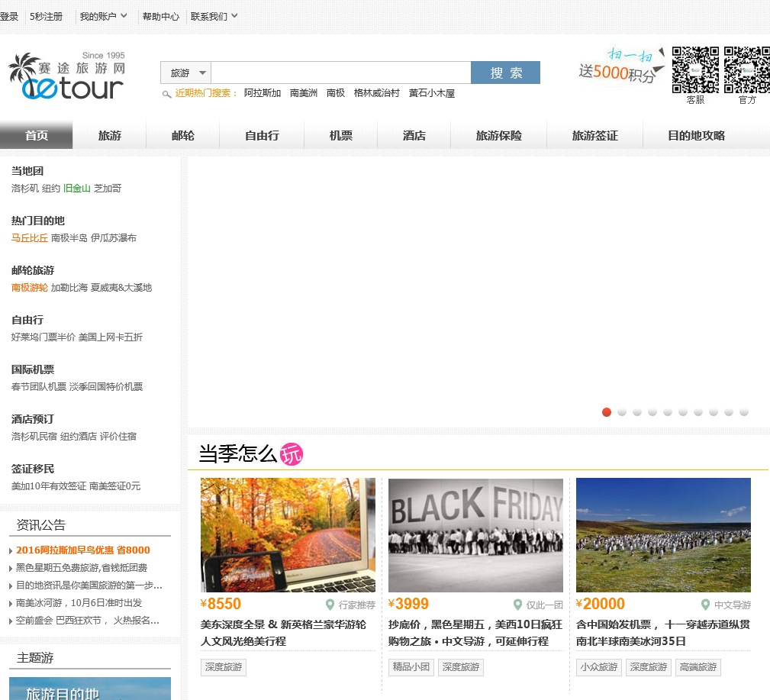Click hot search term 格林威治村
This screenshot has width=770, height=700.
tap(377, 93)
